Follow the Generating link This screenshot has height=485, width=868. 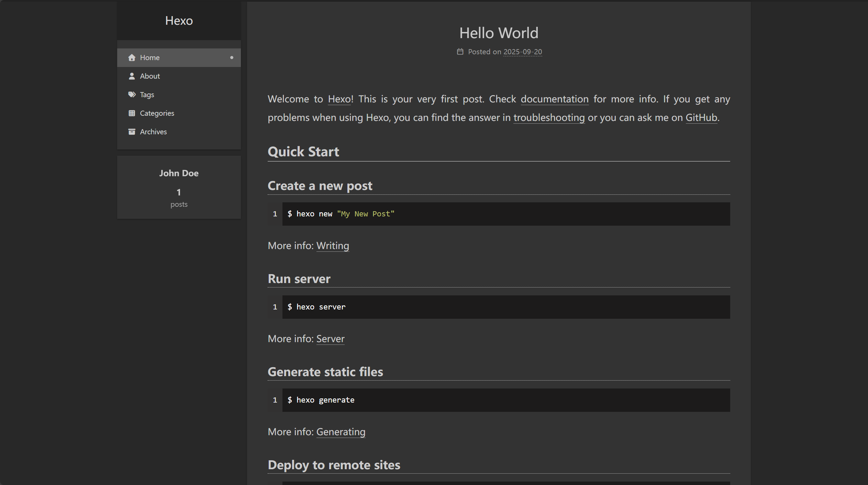[341, 432]
